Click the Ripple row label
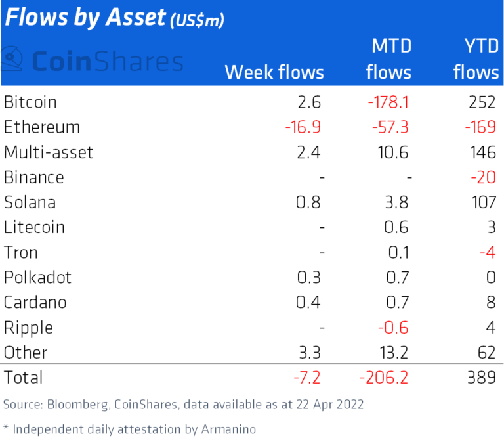Screen dimensions: 504x440 pyautogui.click(x=28, y=327)
